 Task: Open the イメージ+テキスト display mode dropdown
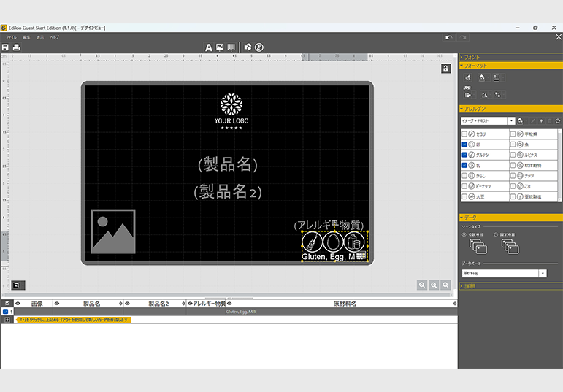510,120
